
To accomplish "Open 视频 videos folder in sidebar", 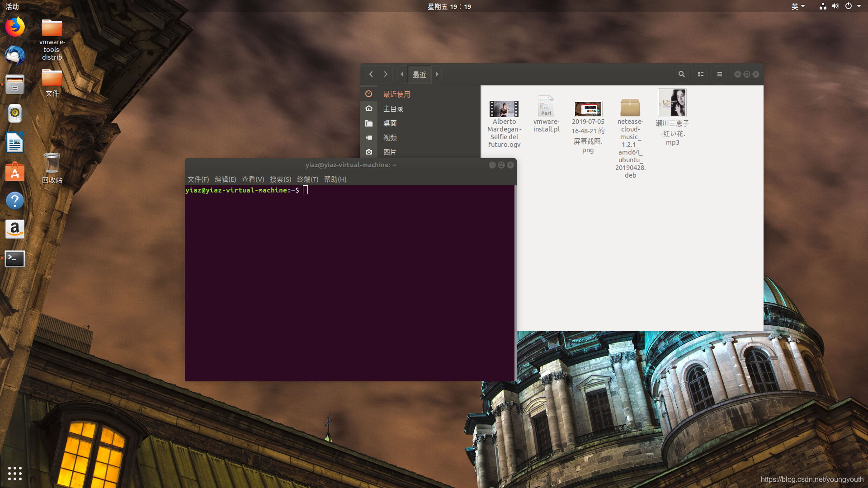I will (390, 137).
